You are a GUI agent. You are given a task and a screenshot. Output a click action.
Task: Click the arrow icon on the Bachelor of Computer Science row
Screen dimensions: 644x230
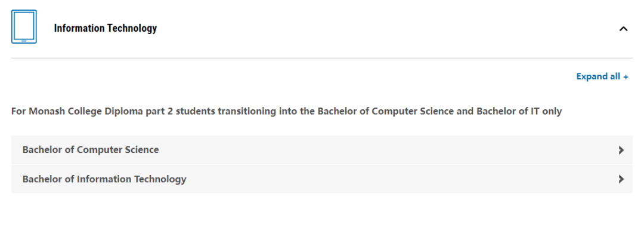(621, 150)
